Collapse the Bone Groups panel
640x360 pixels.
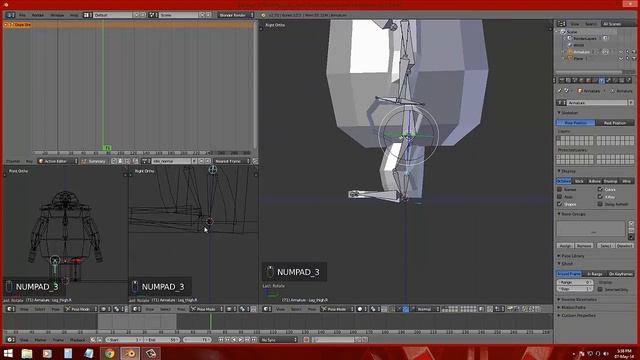573,214
